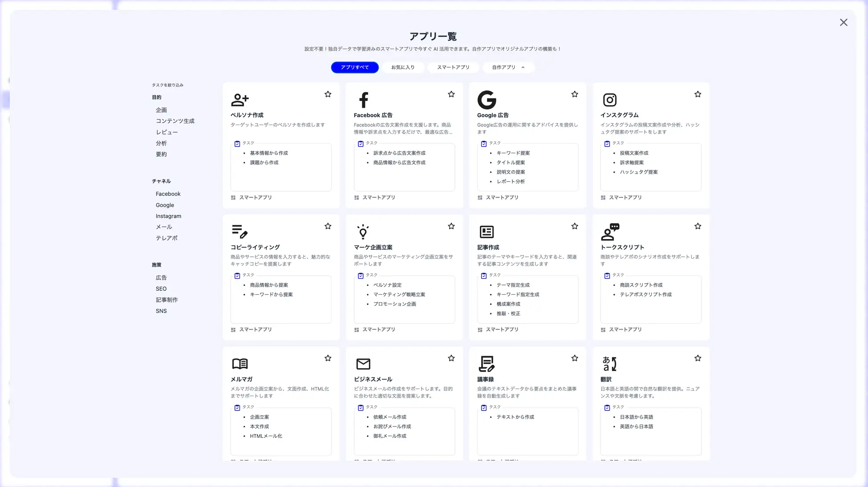Filter by the Instagram channel
This screenshot has height=487, width=868.
coord(168,216)
